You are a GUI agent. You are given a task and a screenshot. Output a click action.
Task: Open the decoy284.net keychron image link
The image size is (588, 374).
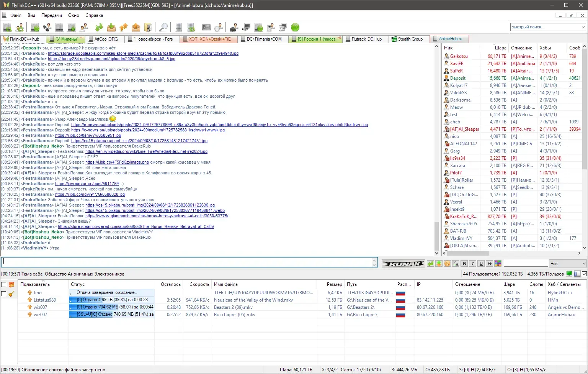(x=111, y=59)
